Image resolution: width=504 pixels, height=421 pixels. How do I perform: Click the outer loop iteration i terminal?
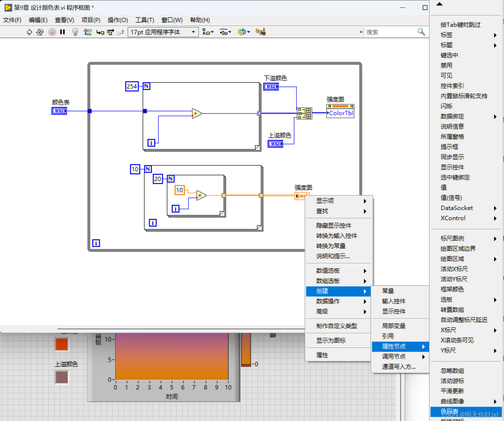(96, 243)
